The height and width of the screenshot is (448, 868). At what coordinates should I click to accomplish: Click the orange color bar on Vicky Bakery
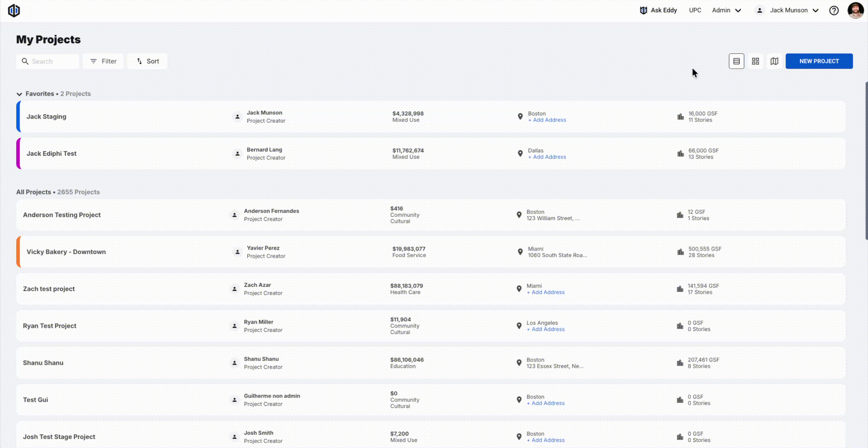tap(18, 252)
